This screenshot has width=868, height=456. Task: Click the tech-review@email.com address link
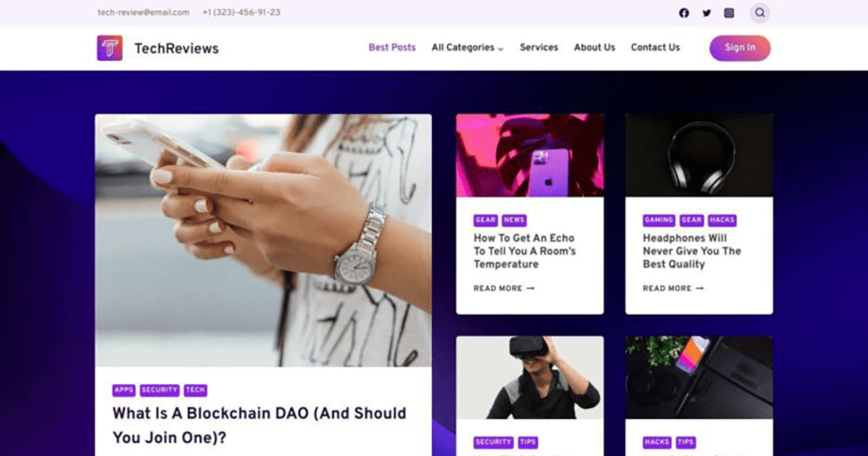143,12
